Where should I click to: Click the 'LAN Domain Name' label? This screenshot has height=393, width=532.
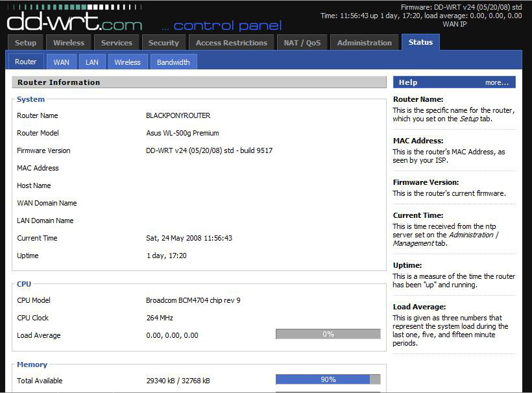[x=45, y=220]
